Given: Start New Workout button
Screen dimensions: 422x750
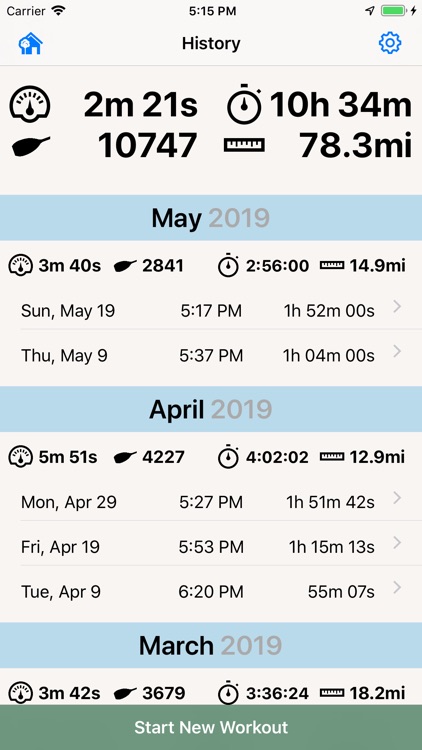Looking at the screenshot, I should [x=211, y=727].
